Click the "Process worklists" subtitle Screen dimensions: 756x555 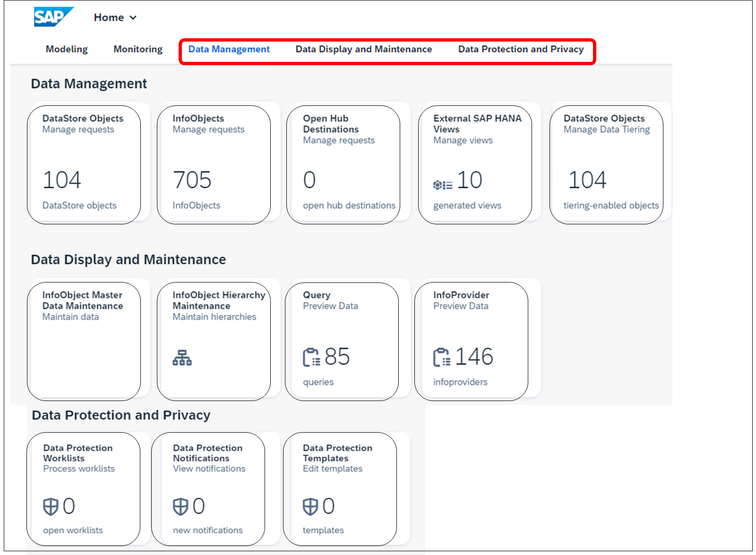pos(79,469)
